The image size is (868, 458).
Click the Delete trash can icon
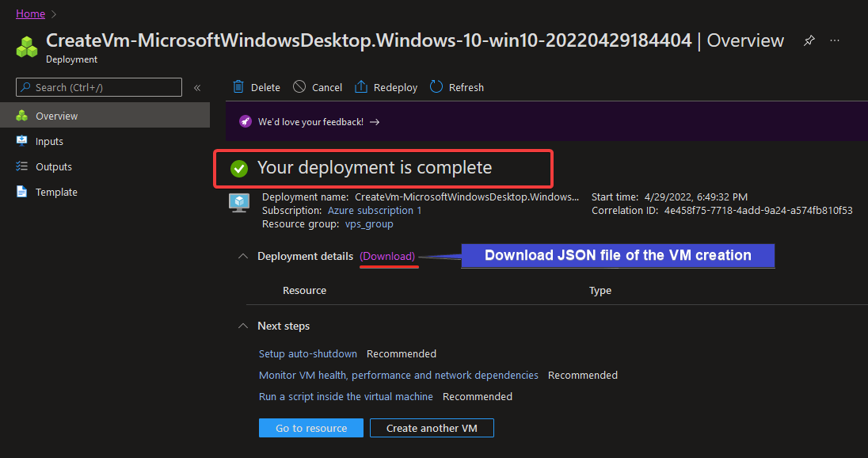(238, 87)
